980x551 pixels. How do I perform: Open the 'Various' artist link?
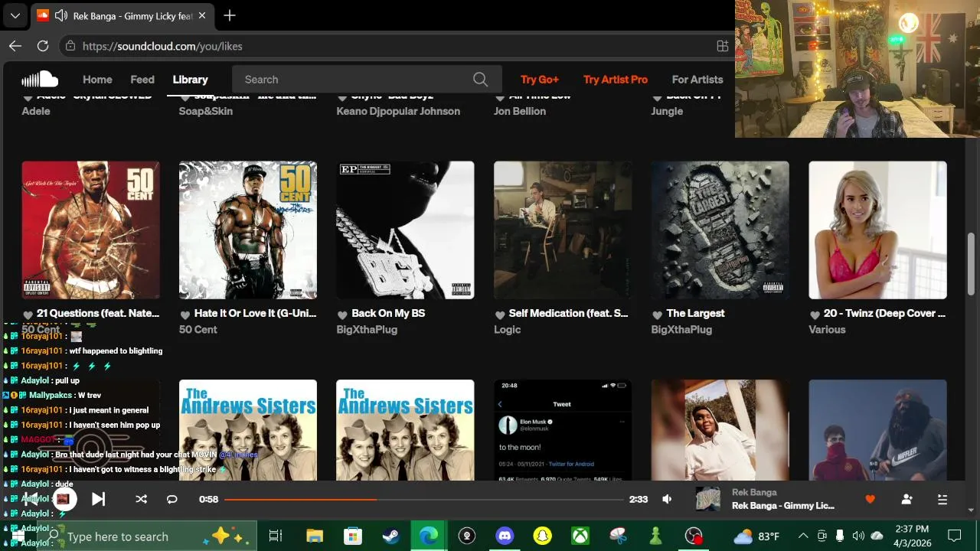[827, 330]
